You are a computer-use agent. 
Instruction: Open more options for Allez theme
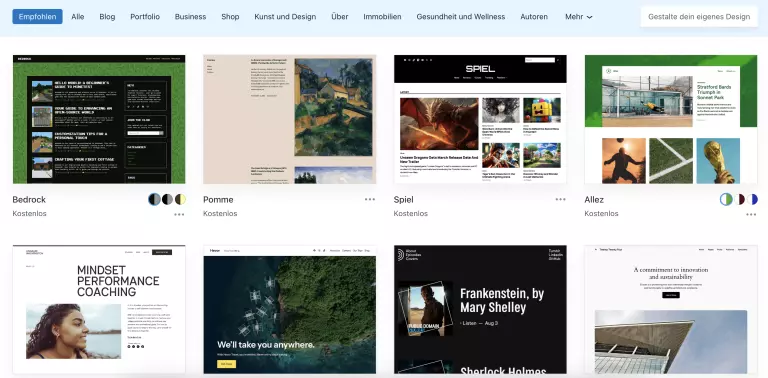pos(751,214)
